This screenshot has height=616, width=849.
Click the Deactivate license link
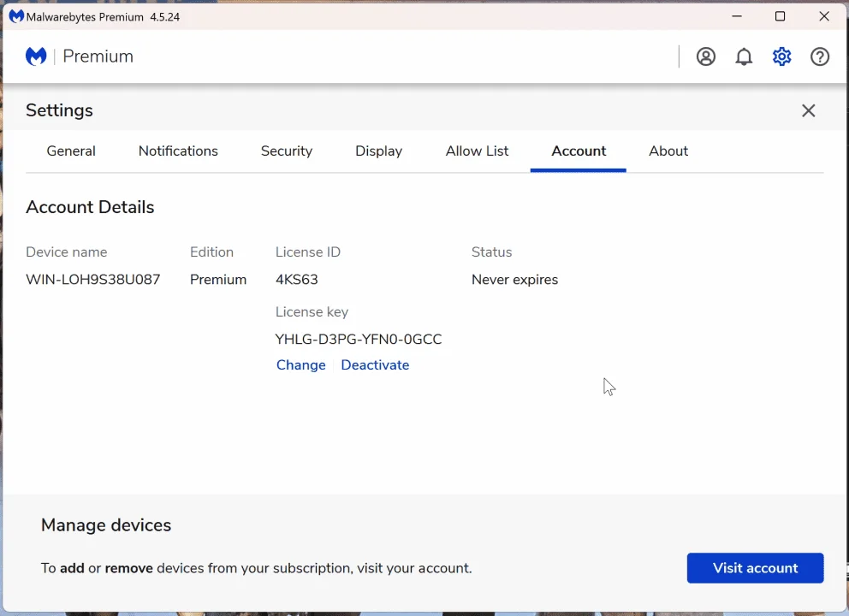point(375,364)
